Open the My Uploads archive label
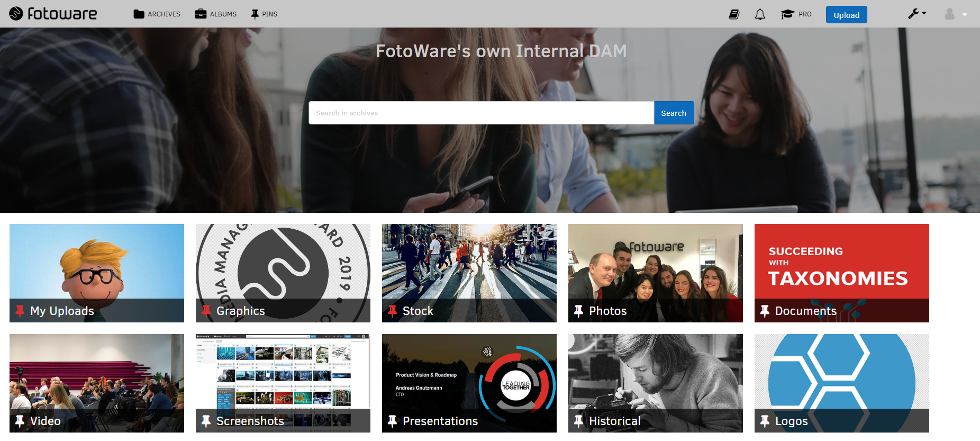Viewport: 980px width, 441px height. click(62, 311)
